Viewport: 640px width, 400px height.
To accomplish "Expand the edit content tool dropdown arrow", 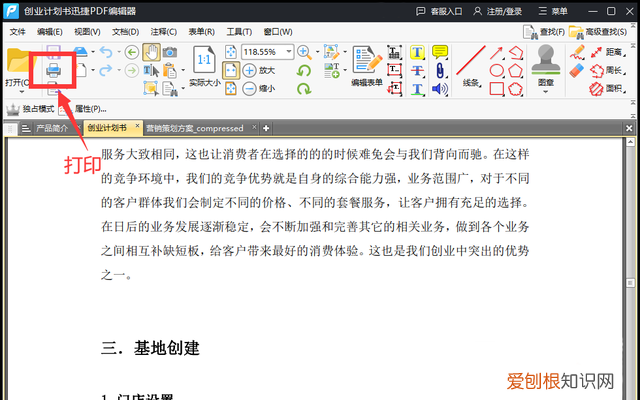I will coord(345,52).
